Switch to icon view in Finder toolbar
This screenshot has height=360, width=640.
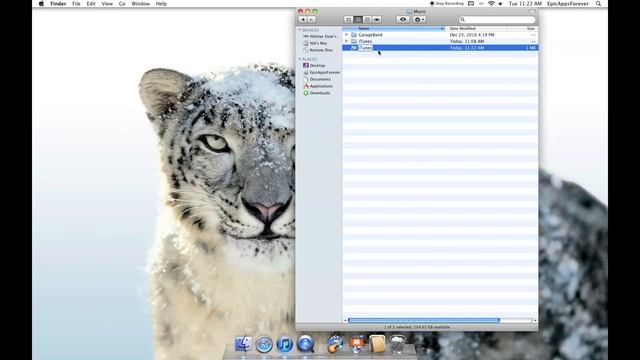[348, 20]
